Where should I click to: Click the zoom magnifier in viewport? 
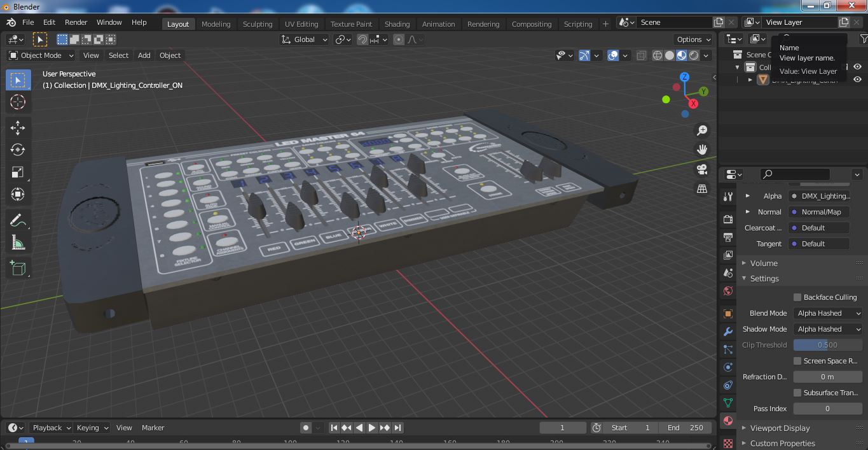point(702,130)
